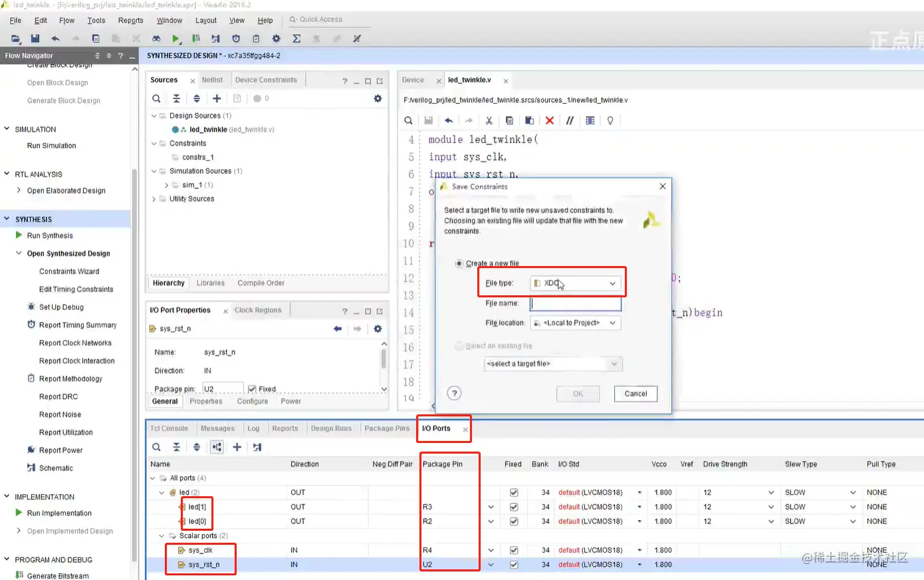Open the File type XDC dropdown
This screenshot has width=924, height=580.
tap(575, 283)
